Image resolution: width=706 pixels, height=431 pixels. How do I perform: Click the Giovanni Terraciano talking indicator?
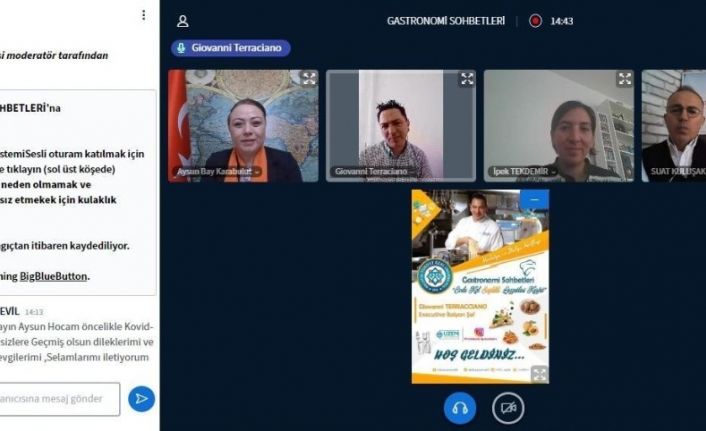click(x=231, y=47)
